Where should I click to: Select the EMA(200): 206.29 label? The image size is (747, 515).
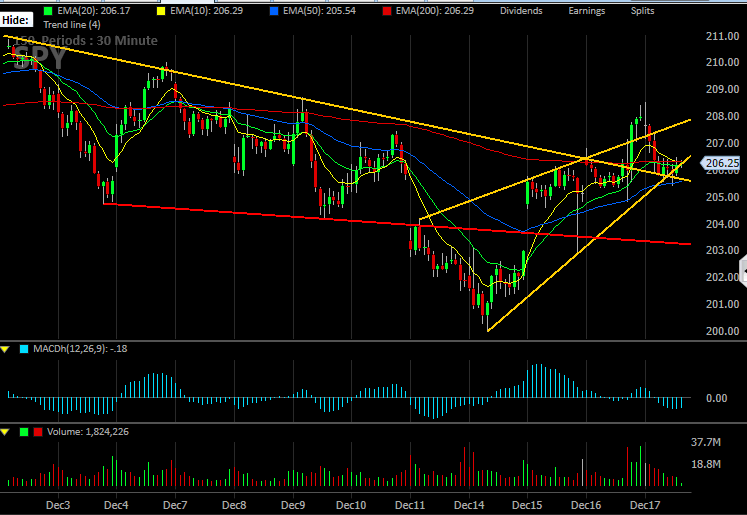434,10
